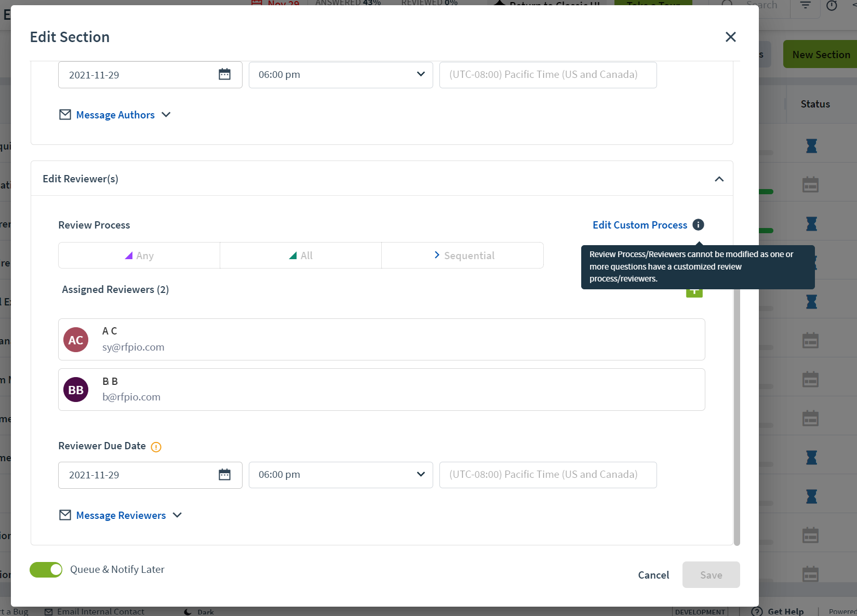The height and width of the screenshot is (616, 857).
Task: Click the reviewer timezone Pacific Time field
Action: [x=548, y=475]
